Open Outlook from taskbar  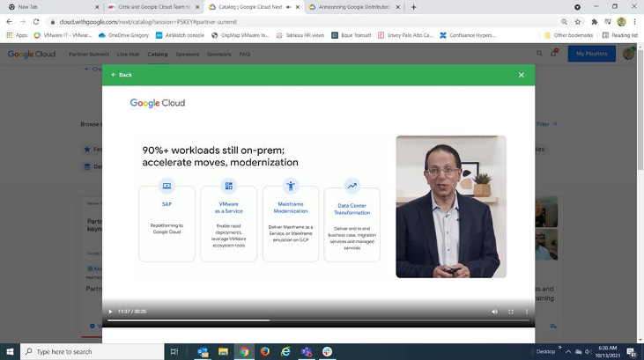pos(203,352)
